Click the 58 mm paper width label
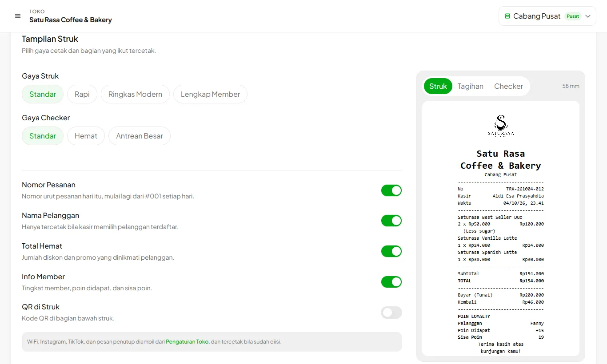The height and width of the screenshot is (364, 607). click(571, 86)
